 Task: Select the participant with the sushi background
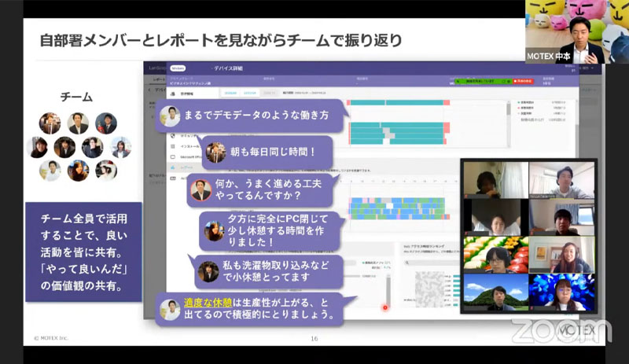tap(496, 255)
